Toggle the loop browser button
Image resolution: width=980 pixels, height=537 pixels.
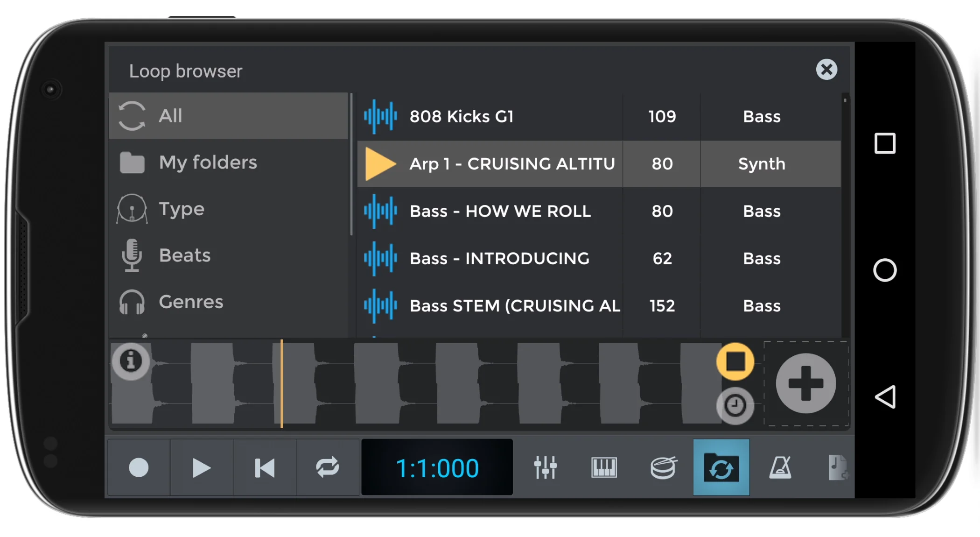point(721,467)
